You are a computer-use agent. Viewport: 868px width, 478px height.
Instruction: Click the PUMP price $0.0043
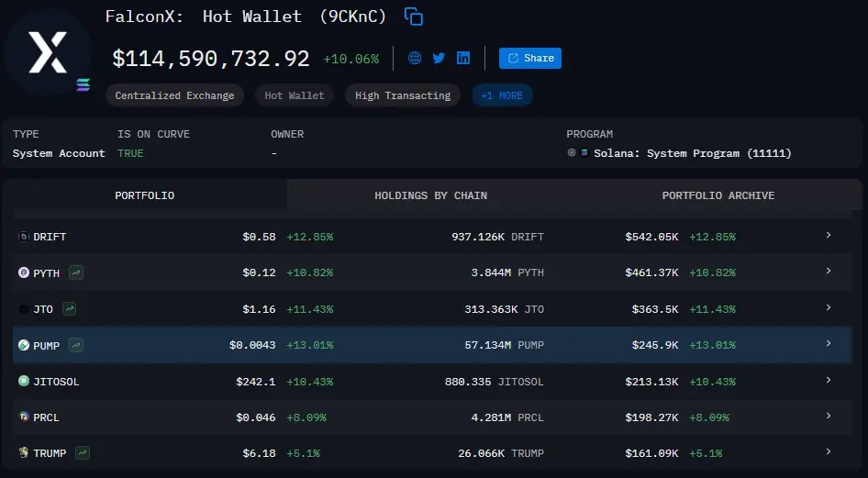click(x=252, y=345)
